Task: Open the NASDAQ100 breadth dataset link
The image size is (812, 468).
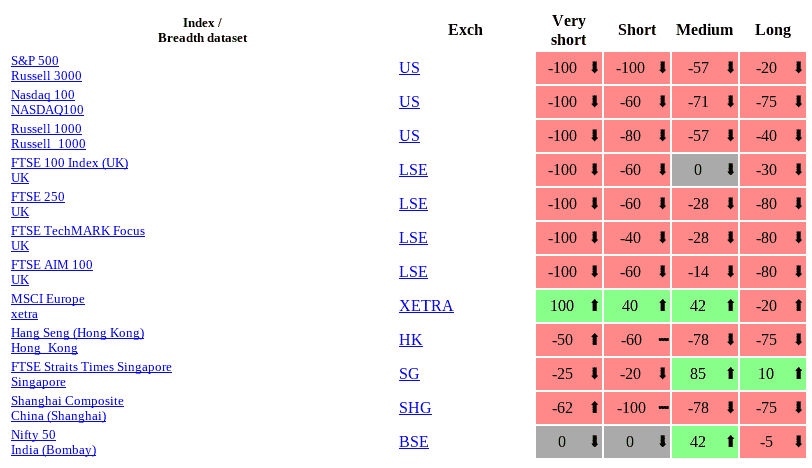Action: tap(47, 110)
